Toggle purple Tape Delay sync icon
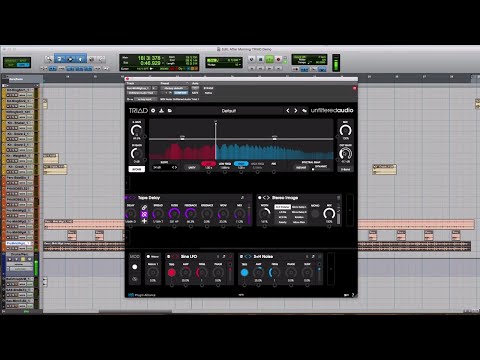The image size is (480, 360). (x=144, y=214)
